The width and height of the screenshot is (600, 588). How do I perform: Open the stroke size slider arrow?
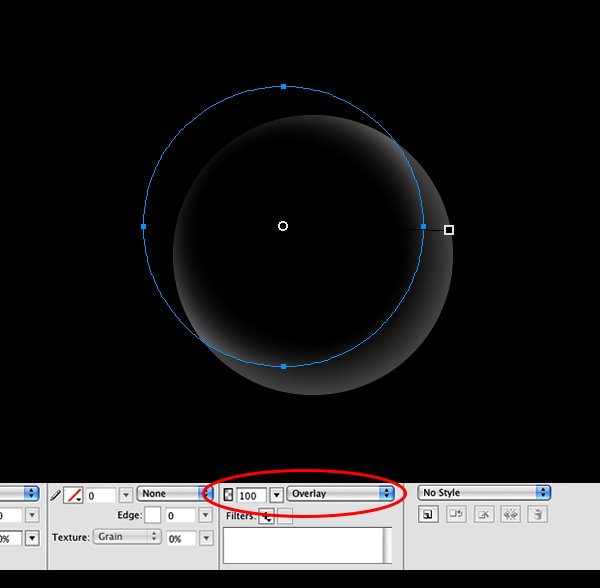click(126, 495)
